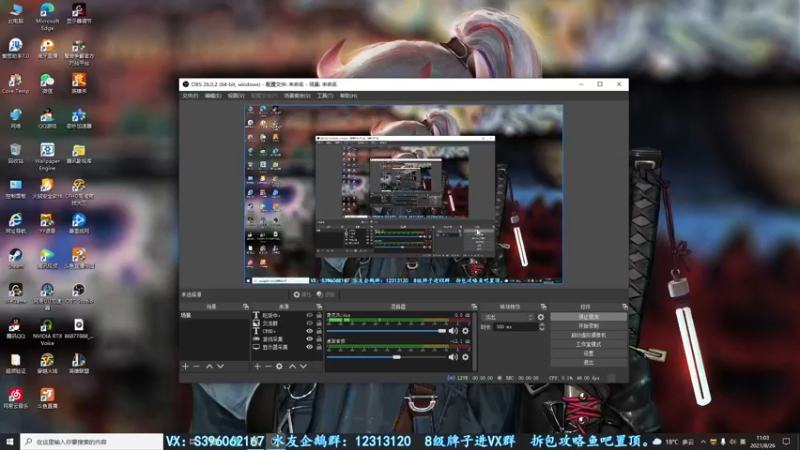
Task: Click the OBS preview canvas
Action: [404, 194]
